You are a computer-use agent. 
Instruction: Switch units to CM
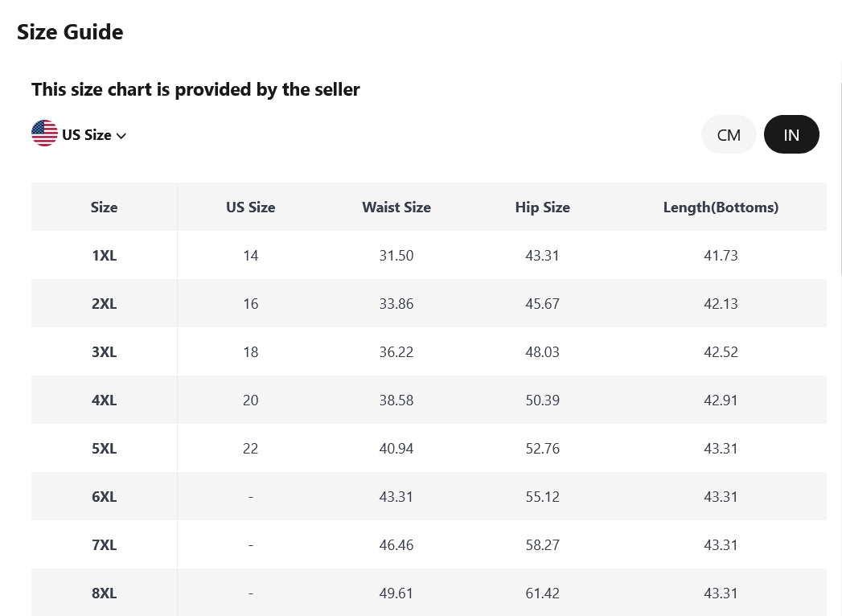point(729,134)
